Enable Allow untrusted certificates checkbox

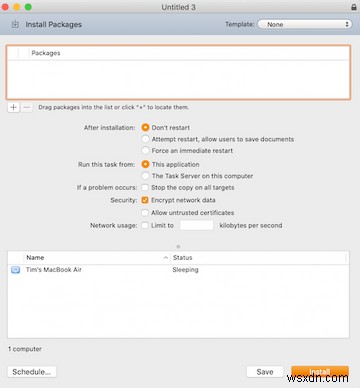145,213
